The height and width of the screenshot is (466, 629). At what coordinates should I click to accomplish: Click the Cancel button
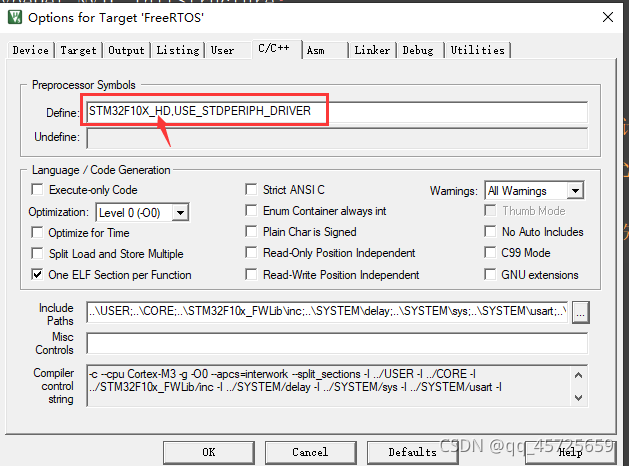click(310, 452)
